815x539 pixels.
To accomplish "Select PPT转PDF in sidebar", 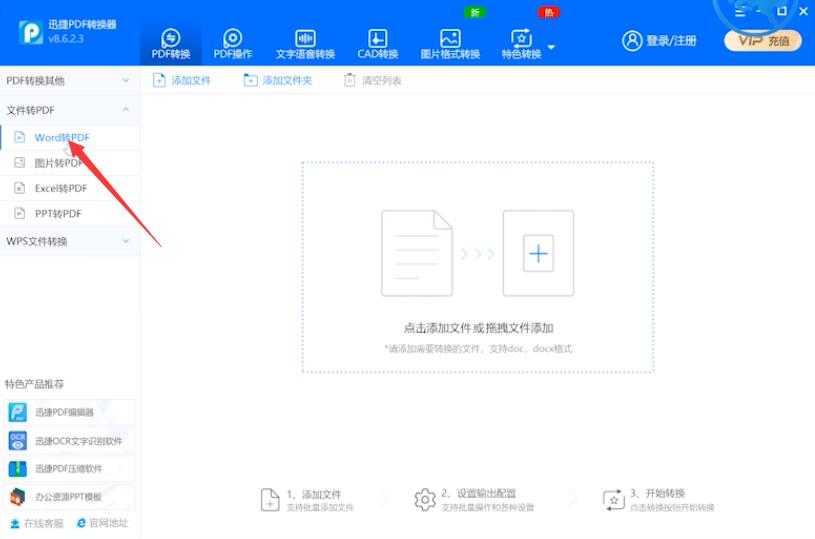I will (x=70, y=214).
